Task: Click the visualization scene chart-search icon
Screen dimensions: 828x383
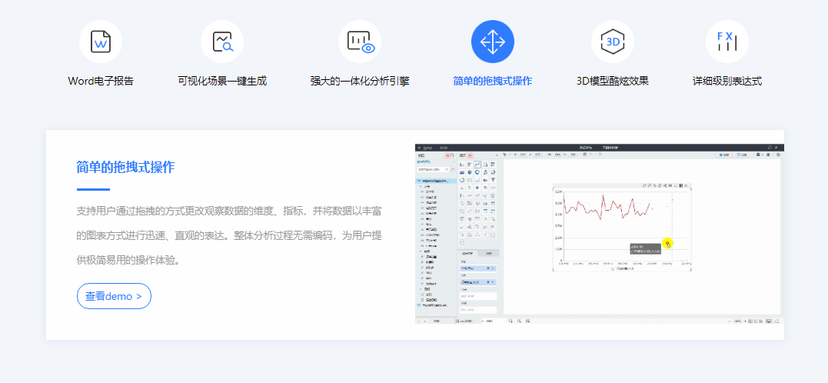Action: point(222,42)
